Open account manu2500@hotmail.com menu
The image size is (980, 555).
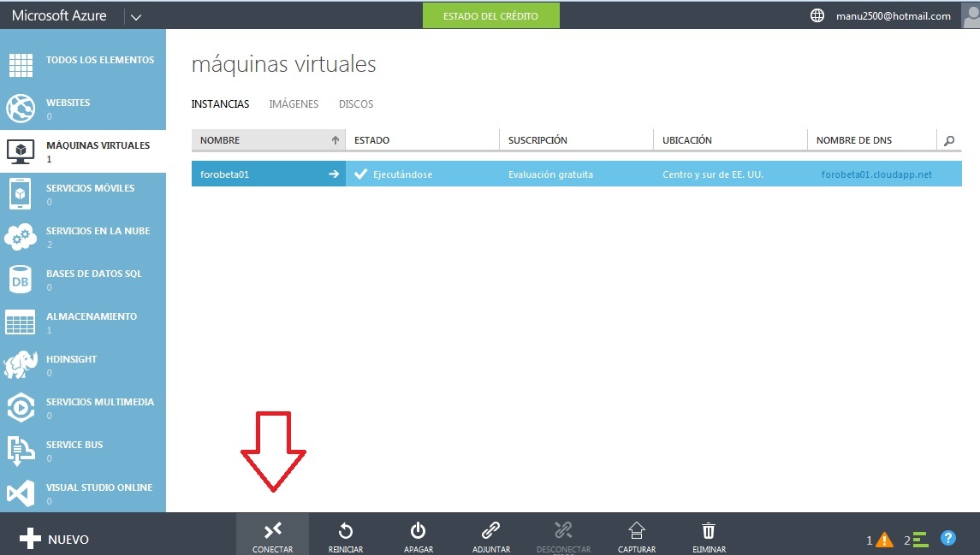(x=893, y=16)
